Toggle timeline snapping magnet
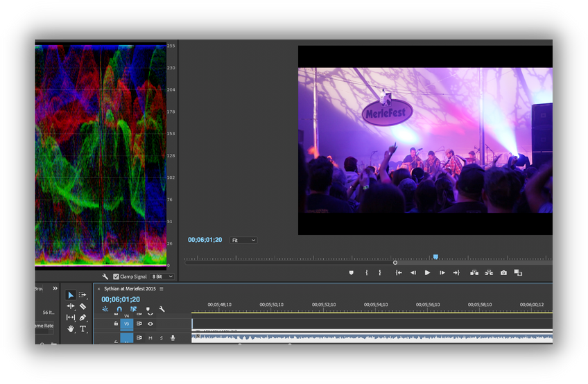The width and height of the screenshot is (588, 384). pos(119,309)
